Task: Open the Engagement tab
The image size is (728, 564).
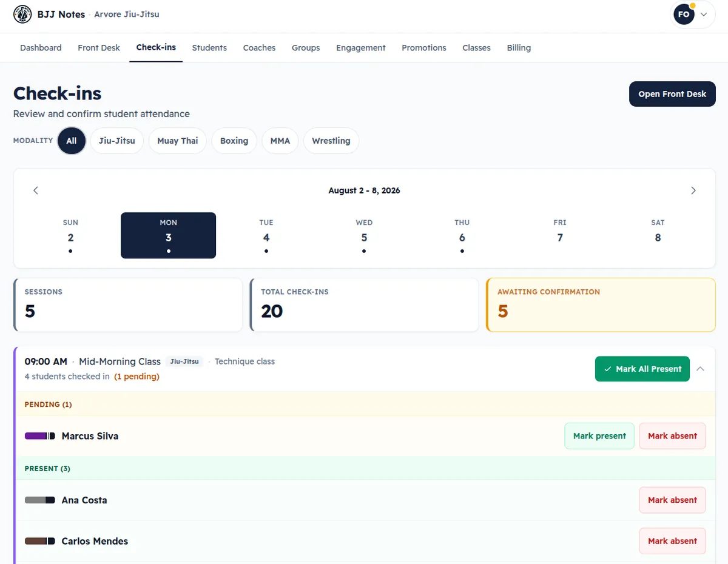Action: click(361, 48)
